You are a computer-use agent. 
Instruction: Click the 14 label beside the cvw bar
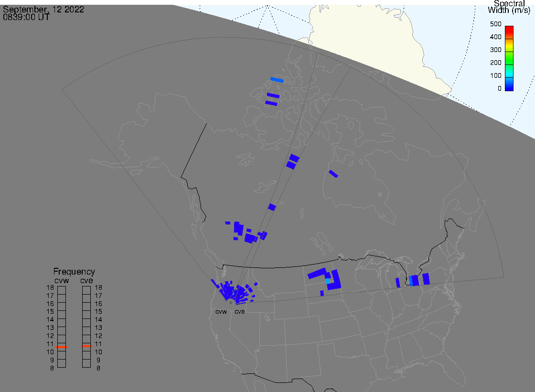[x=50, y=320]
